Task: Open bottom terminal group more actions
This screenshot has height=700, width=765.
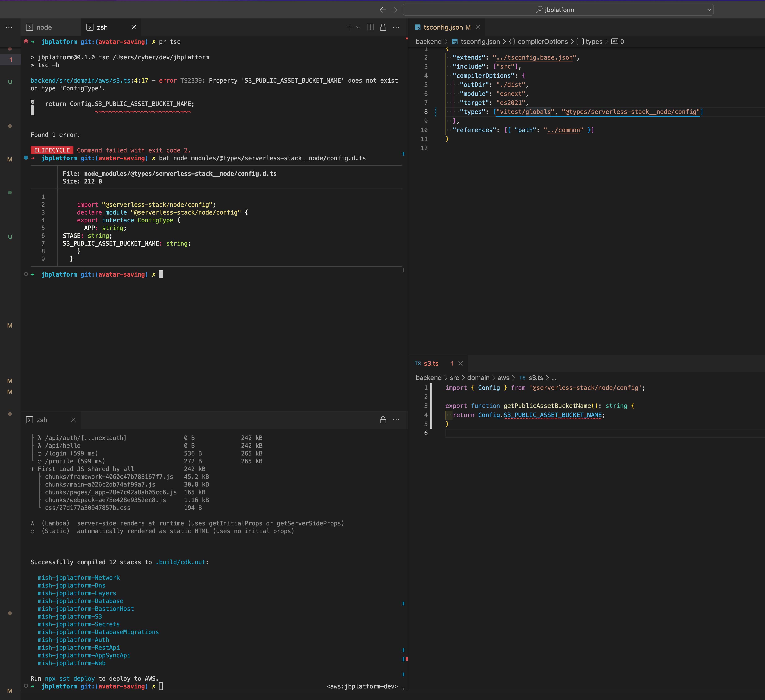Action: tap(396, 420)
